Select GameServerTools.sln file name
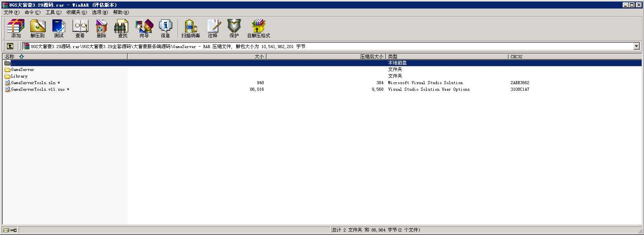This screenshot has width=644, height=235. click(x=35, y=83)
